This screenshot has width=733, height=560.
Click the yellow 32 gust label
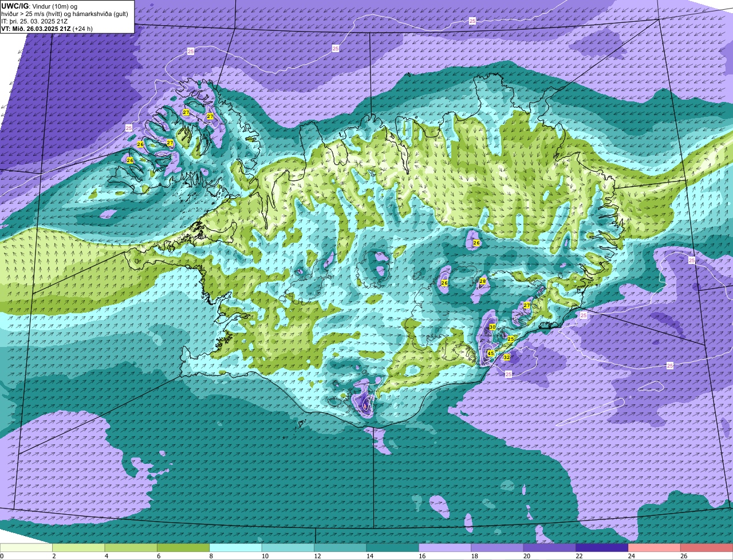tap(507, 357)
